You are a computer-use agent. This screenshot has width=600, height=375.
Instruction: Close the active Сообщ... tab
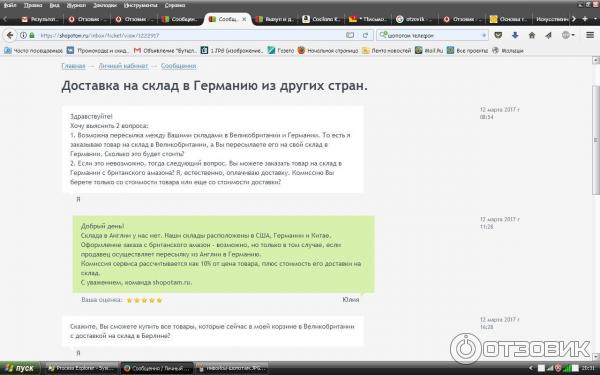tap(244, 19)
